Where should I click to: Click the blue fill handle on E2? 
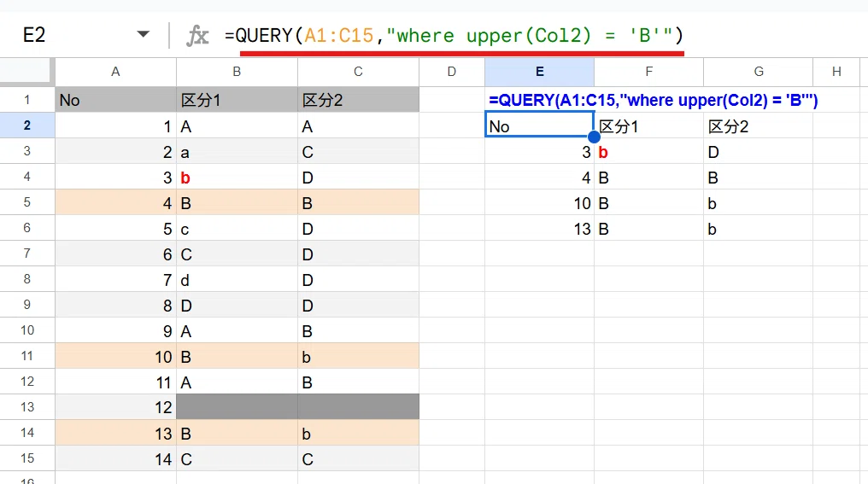[x=594, y=137]
